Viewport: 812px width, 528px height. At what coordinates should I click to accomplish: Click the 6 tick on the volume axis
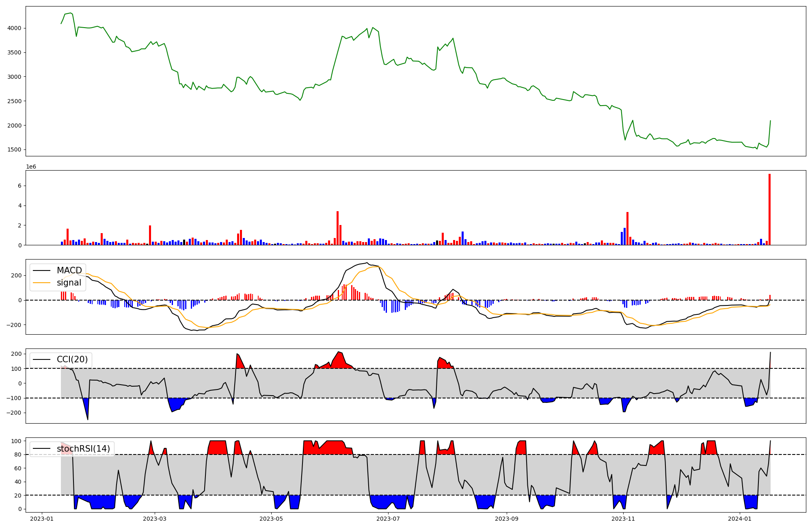coord(19,186)
